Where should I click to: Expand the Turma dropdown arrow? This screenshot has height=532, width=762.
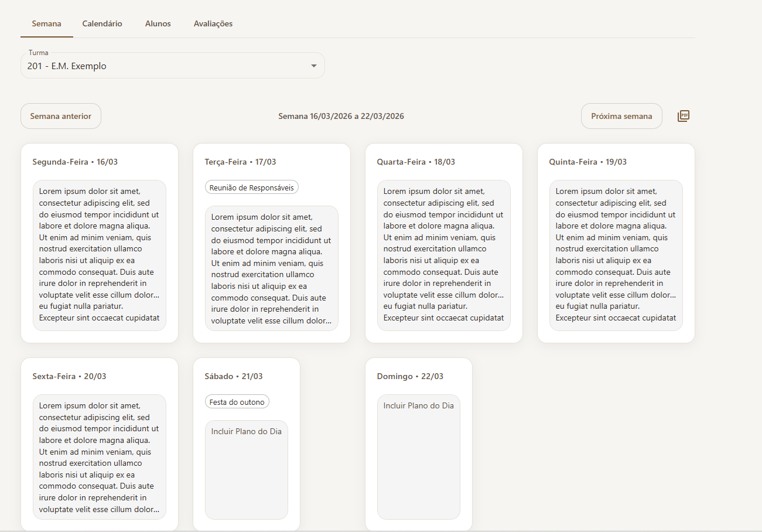point(313,66)
